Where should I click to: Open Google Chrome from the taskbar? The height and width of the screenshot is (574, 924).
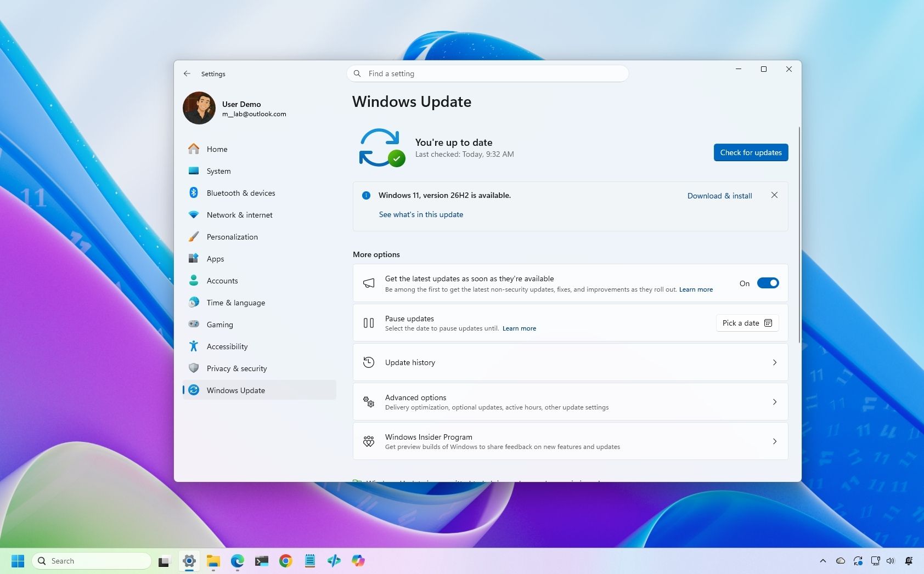tap(285, 561)
